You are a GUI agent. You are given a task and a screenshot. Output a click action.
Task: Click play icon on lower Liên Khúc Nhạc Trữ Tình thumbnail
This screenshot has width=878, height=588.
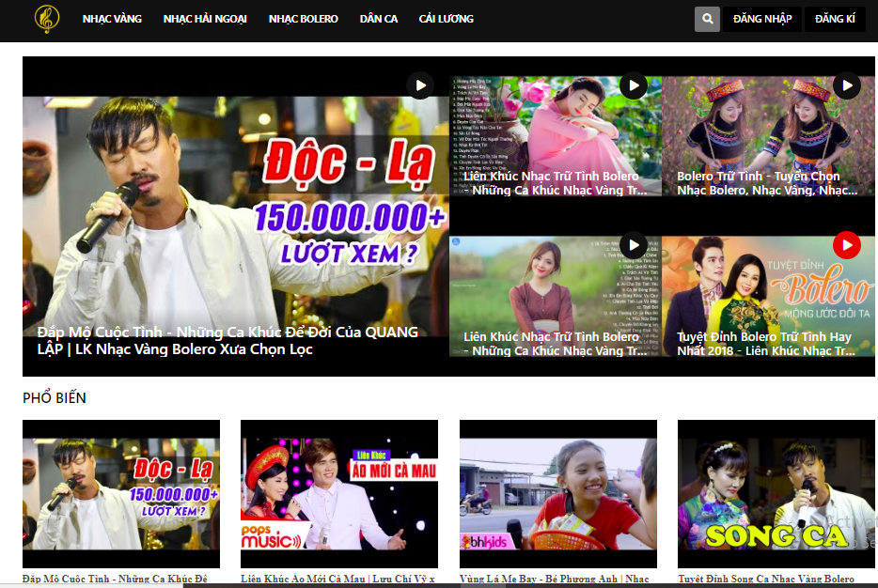point(635,245)
